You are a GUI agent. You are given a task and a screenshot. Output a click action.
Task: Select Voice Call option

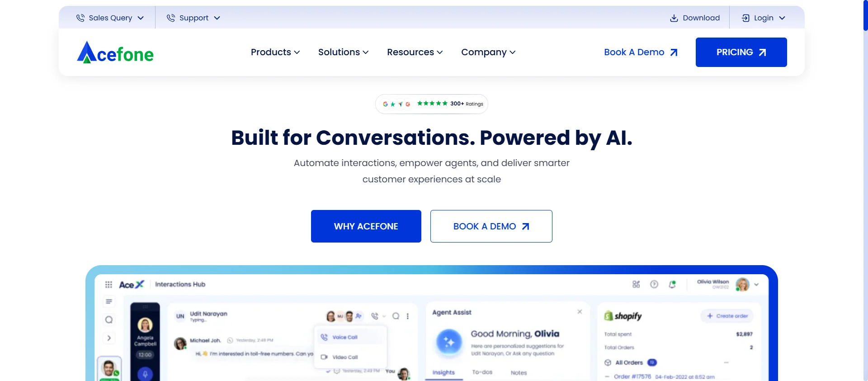point(350,337)
